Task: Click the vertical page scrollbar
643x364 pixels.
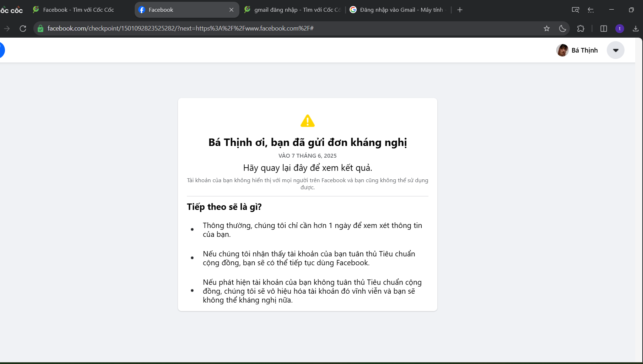Action: [639, 200]
